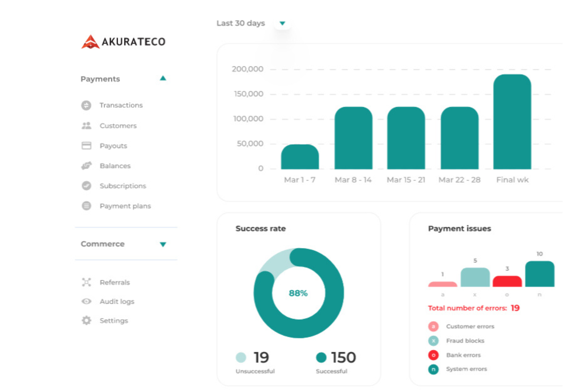Click the fraud blocks bar labeled 5
Image resolution: width=588 pixels, height=392 pixels.
point(475,277)
